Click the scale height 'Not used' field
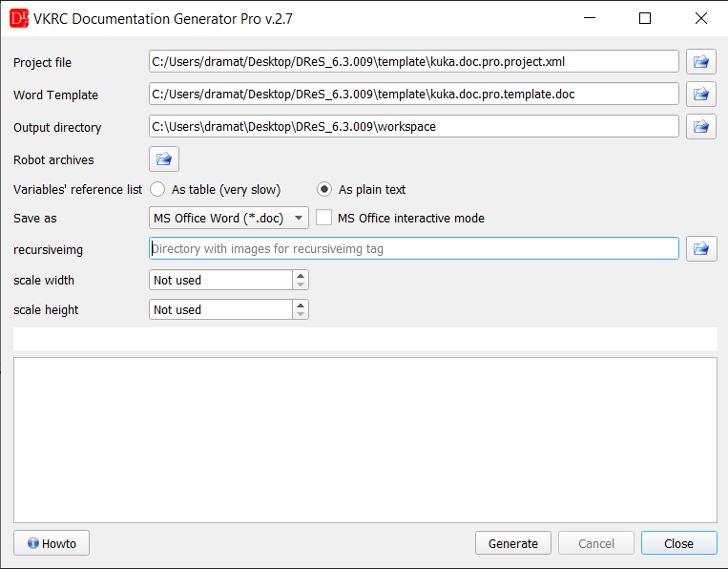The width and height of the screenshot is (728, 569). [x=220, y=309]
